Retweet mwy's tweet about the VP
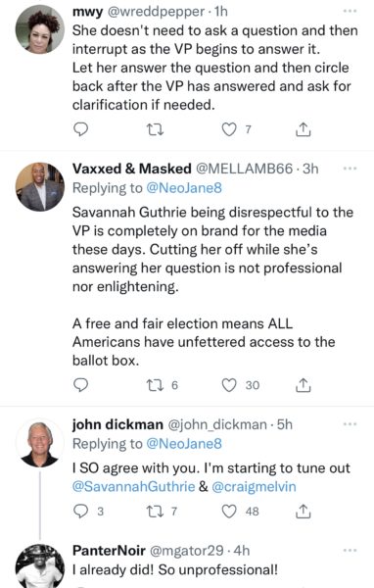Screen dimensions: 374x588 point(155,129)
